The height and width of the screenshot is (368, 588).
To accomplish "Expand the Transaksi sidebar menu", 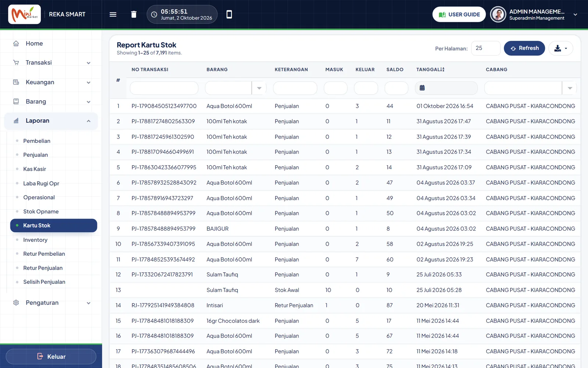I will 51,63.
